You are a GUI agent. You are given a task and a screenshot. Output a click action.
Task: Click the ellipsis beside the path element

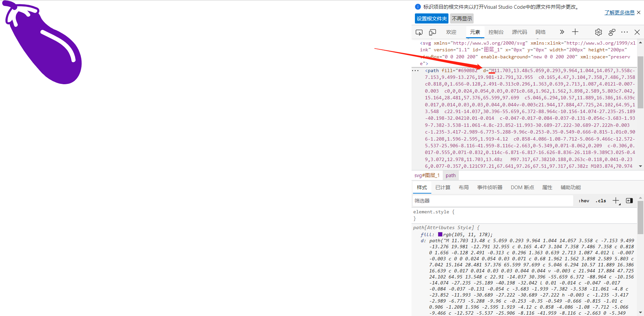tap(415, 70)
